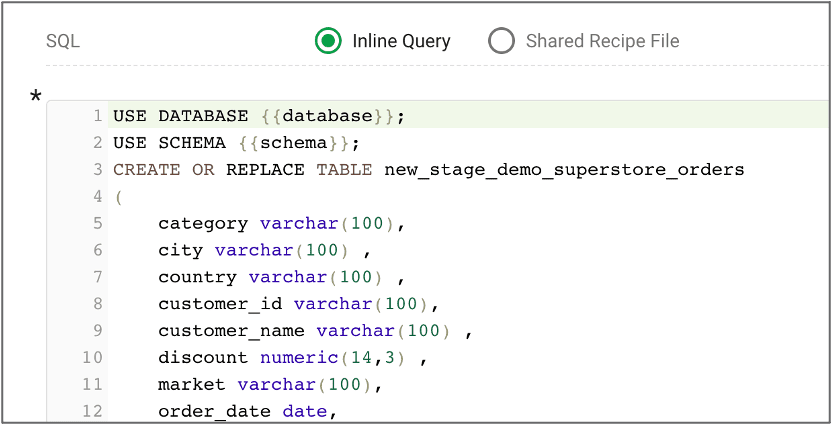Choose the Shared Recipe File radio button
Image resolution: width=832 pixels, height=424 pixels.
pos(501,41)
